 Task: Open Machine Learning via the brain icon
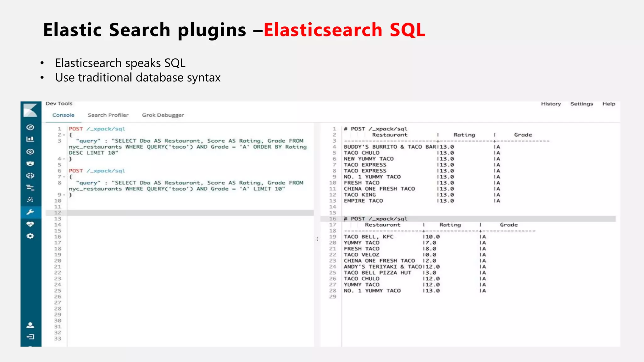tap(30, 176)
